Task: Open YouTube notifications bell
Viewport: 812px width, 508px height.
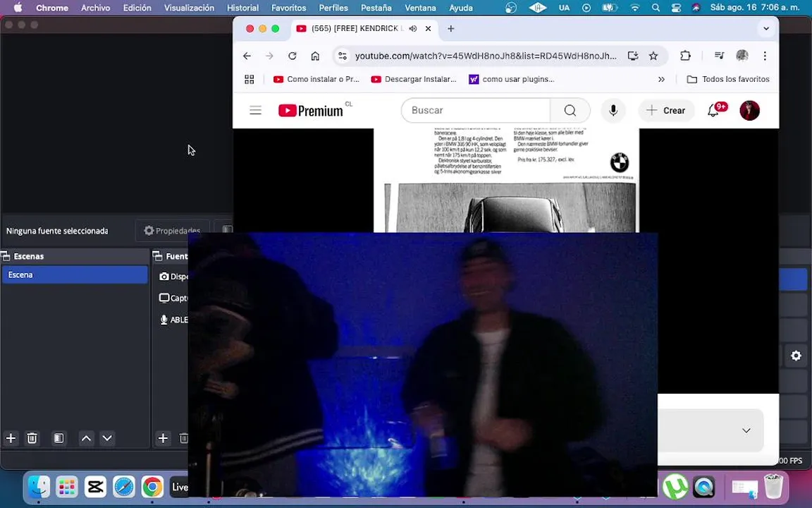Action: coord(713,110)
